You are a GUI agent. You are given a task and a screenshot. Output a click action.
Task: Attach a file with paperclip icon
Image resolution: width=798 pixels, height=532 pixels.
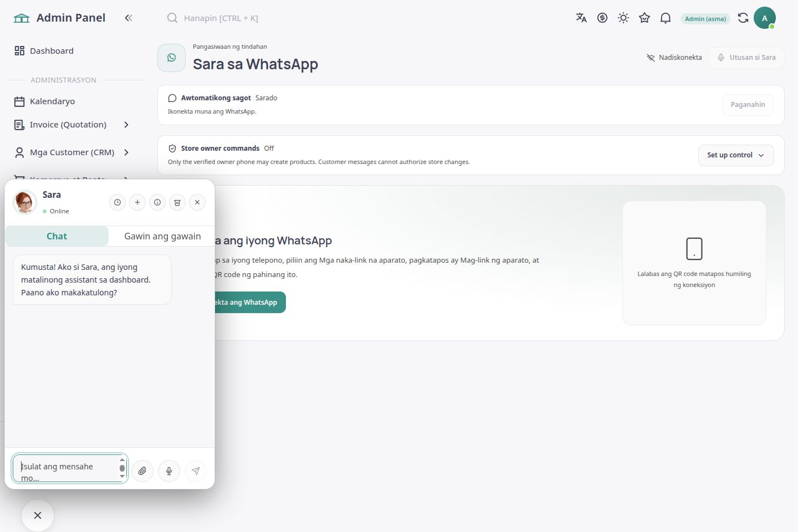[x=142, y=471]
